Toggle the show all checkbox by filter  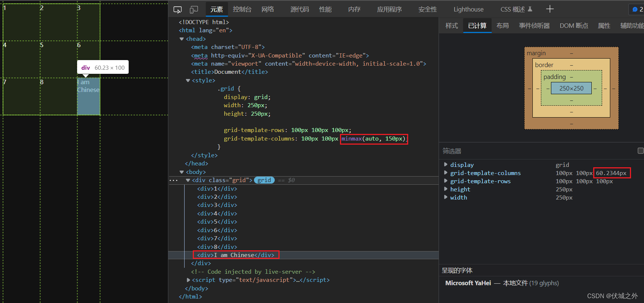click(x=640, y=151)
